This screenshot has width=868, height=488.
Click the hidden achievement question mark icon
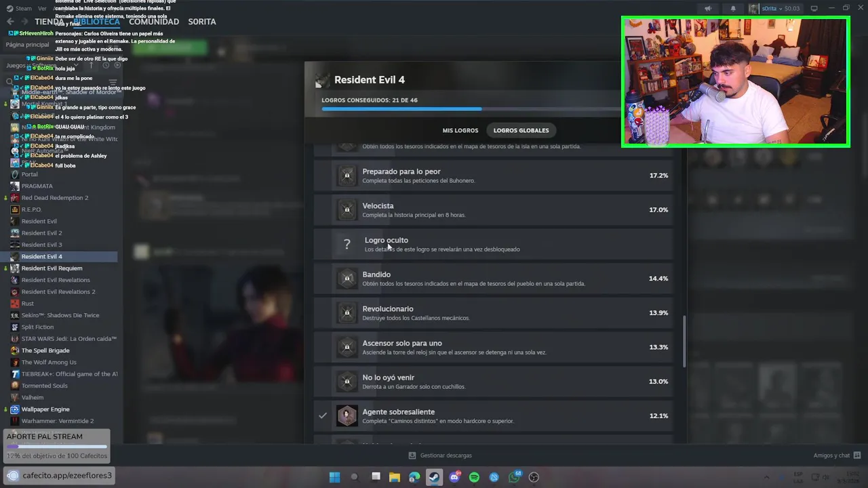(347, 244)
